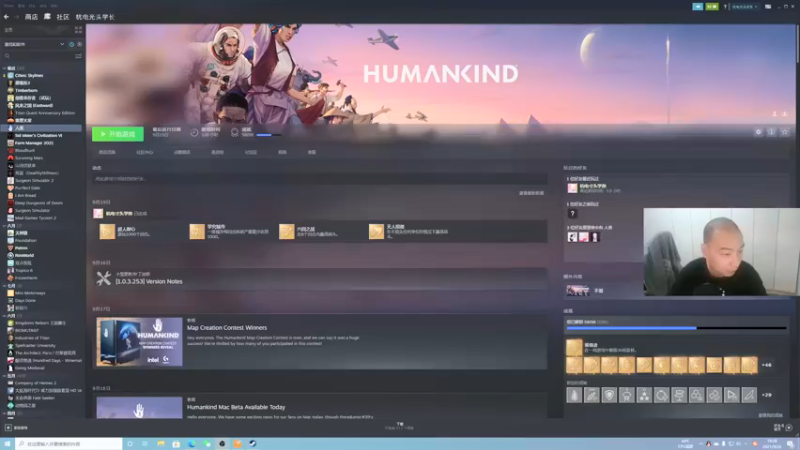
Task: Toggle the recent-activity clock sort icon
Action: (71, 44)
